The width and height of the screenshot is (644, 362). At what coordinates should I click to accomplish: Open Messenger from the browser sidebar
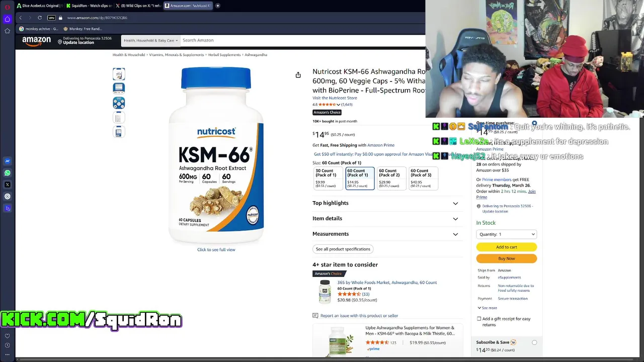click(7, 161)
